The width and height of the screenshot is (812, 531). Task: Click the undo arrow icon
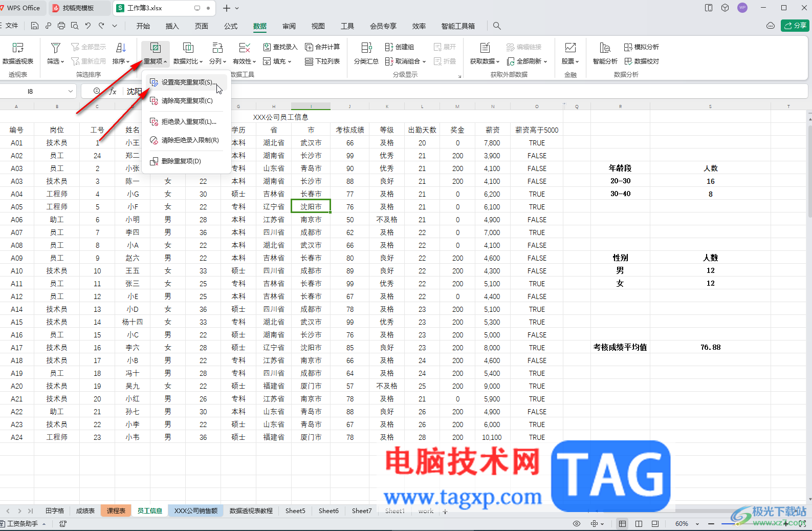[88, 26]
